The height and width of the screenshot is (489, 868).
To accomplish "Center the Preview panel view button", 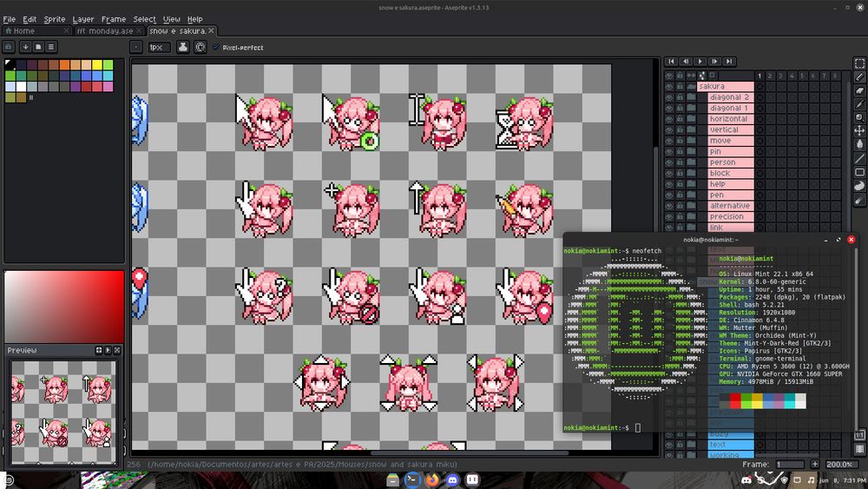I will pyautogui.click(x=99, y=350).
